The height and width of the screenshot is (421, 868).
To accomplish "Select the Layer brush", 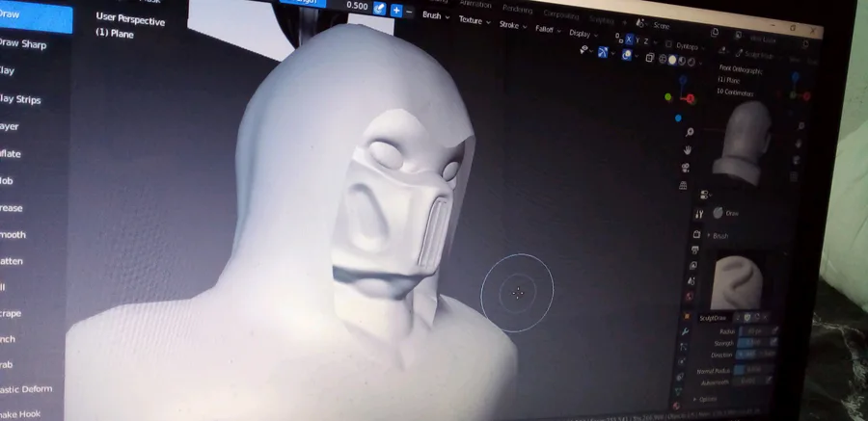I will pyautogui.click(x=11, y=127).
